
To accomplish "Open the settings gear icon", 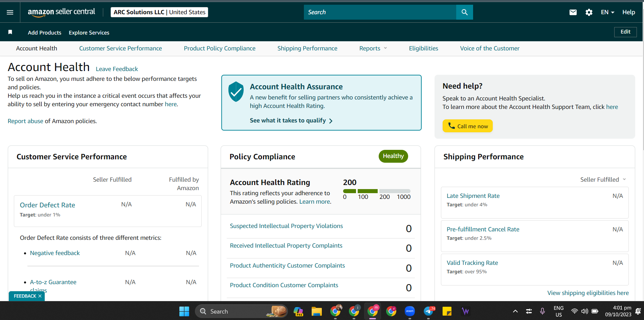I will [589, 12].
